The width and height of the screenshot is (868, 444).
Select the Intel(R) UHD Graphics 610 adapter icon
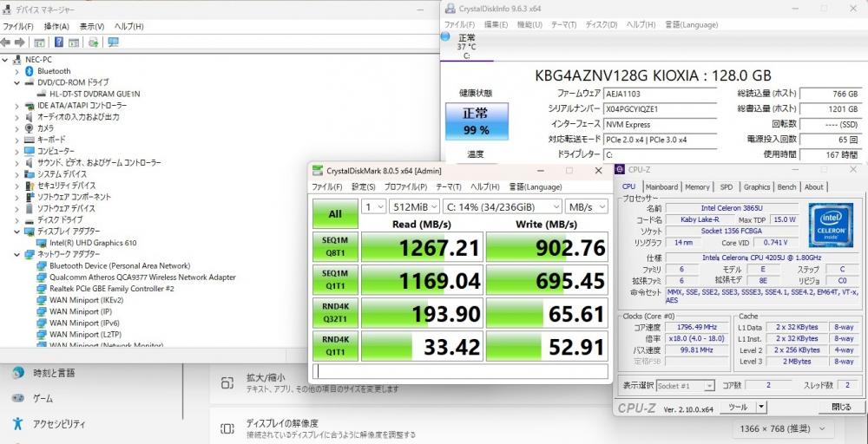tap(42, 243)
